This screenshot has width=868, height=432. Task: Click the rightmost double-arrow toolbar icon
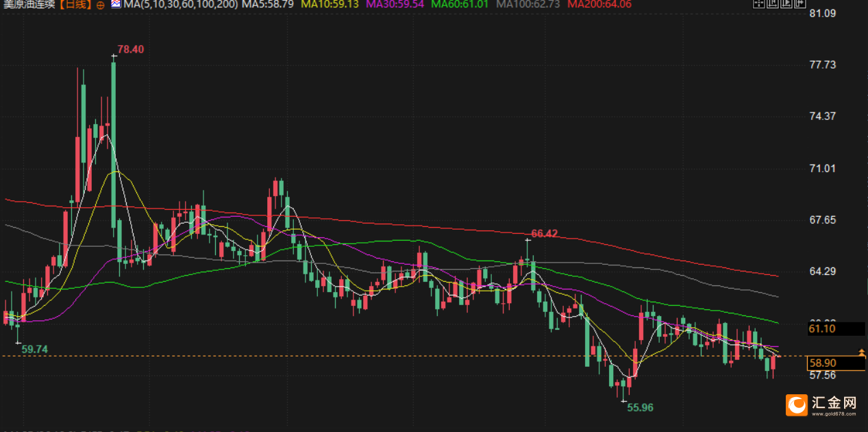(800, 3)
